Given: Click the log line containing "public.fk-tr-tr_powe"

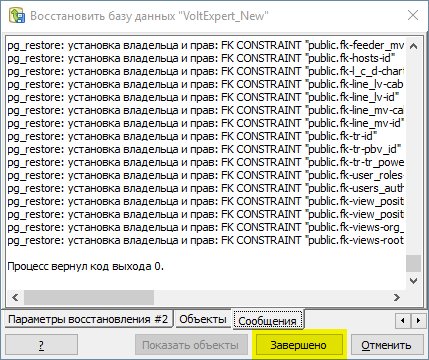Looking at the screenshot, I should click(x=205, y=162).
